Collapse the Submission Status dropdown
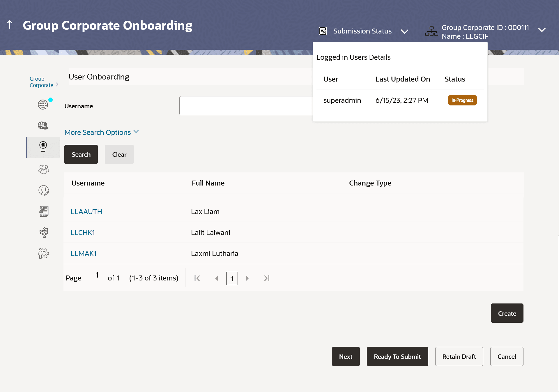This screenshot has width=559, height=392. 404,31
